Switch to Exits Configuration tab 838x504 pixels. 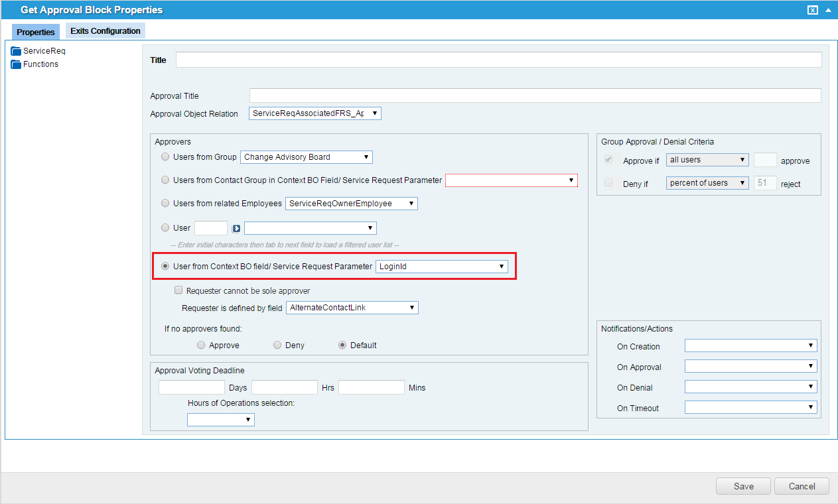point(105,31)
